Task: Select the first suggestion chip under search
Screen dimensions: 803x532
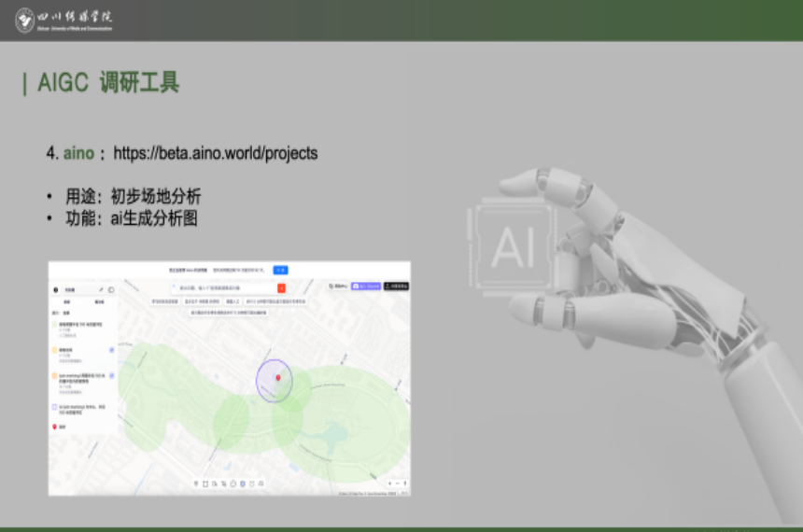Action: pyautogui.click(x=166, y=302)
